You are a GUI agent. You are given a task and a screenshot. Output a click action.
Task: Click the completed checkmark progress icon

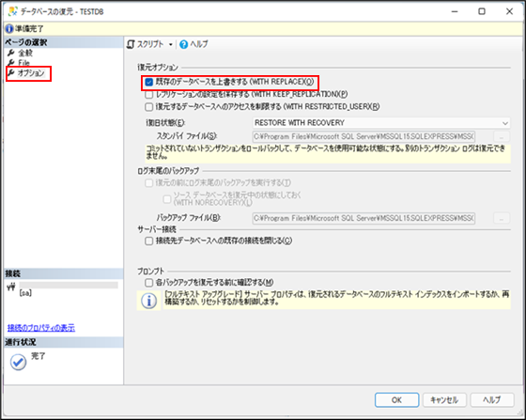[18, 362]
